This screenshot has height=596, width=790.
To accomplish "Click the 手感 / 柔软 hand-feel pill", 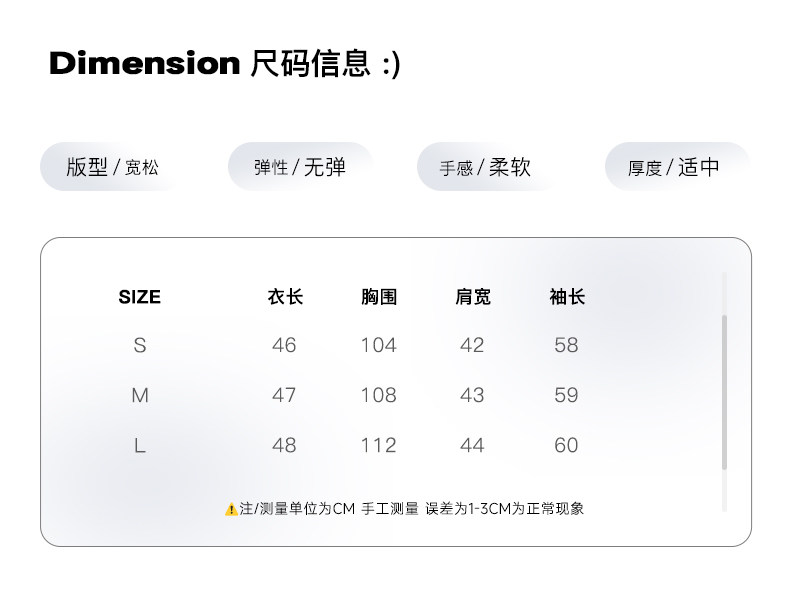I will [485, 167].
